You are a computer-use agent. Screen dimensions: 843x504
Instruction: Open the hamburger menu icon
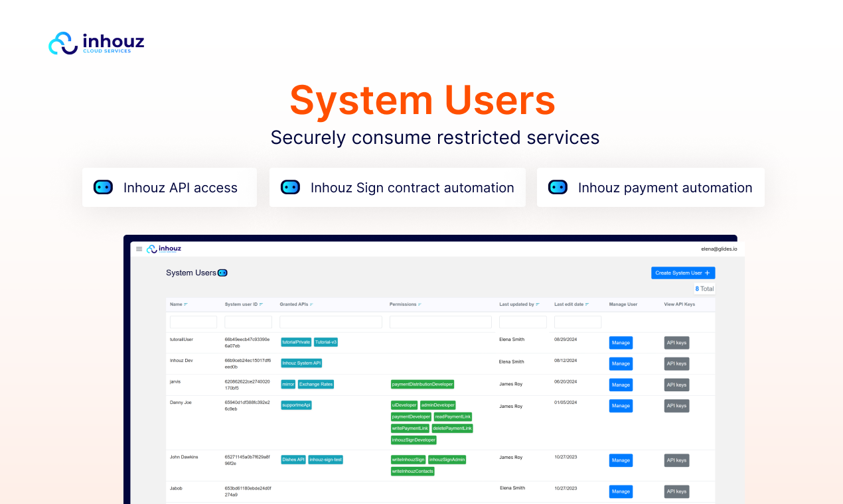click(139, 249)
